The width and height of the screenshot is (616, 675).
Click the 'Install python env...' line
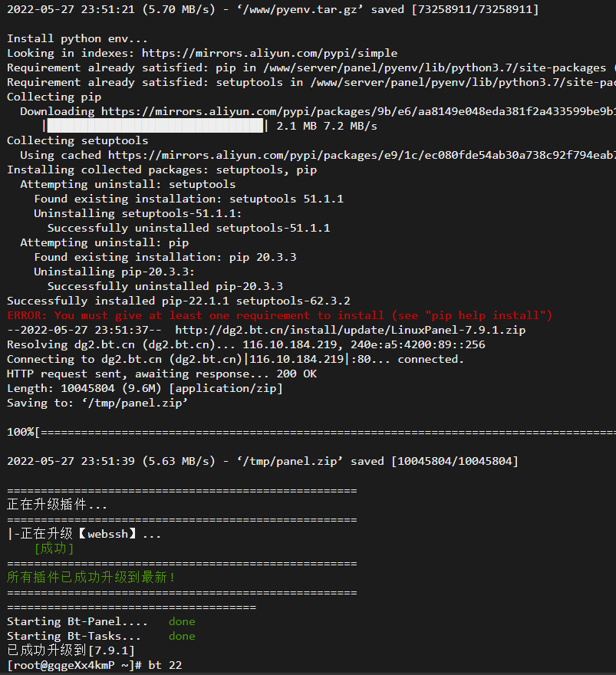(x=77, y=39)
